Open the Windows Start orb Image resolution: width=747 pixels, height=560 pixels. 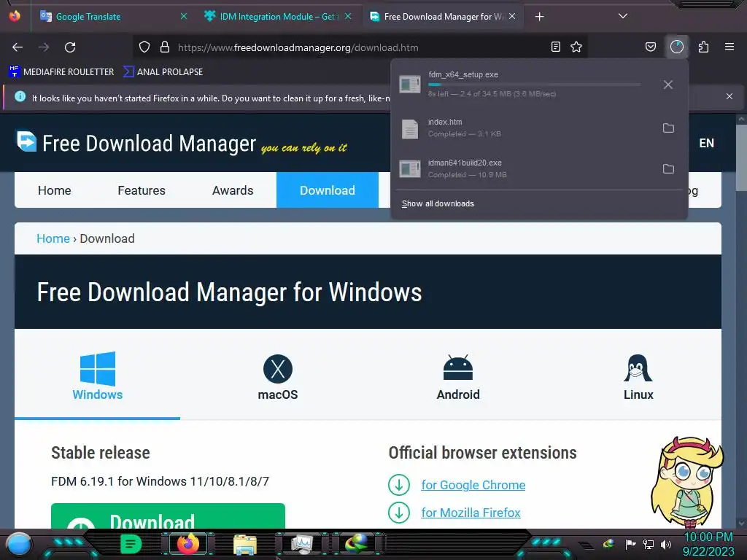coord(19,544)
